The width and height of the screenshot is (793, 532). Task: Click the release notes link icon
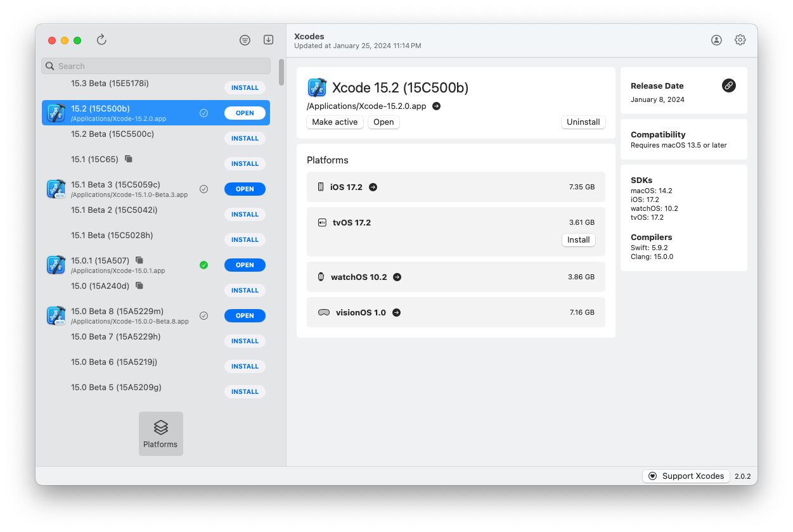[x=728, y=85]
